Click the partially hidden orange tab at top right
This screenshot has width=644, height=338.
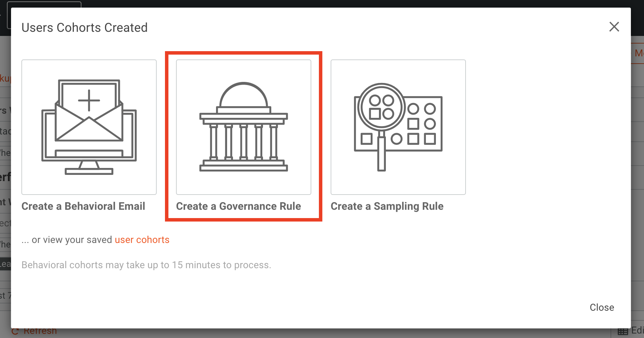click(x=638, y=53)
